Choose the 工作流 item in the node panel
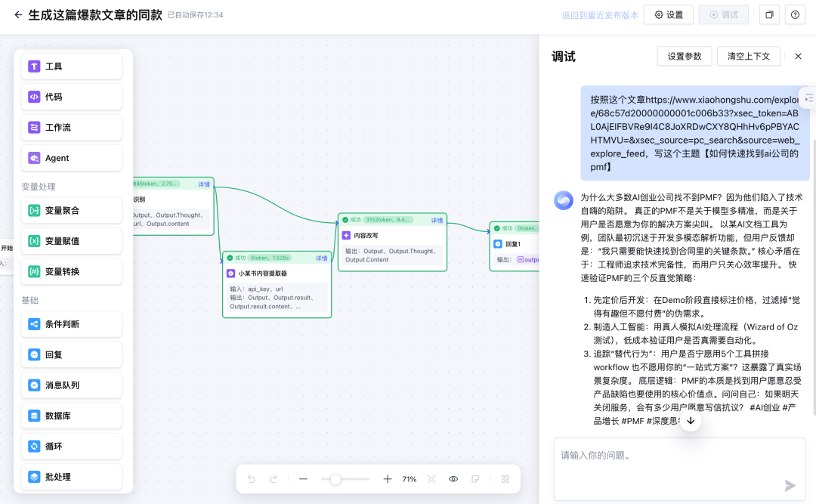 click(x=71, y=127)
